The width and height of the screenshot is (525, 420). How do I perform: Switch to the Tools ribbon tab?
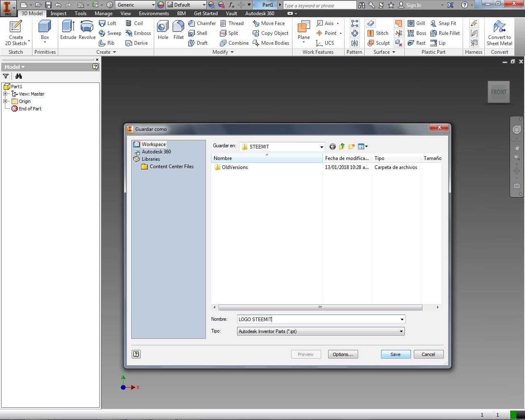click(x=80, y=14)
